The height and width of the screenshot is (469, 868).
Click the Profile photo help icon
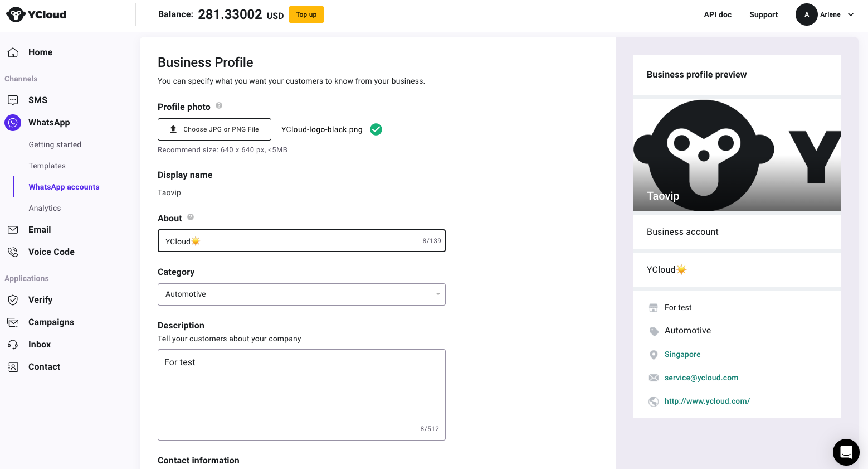click(x=219, y=105)
